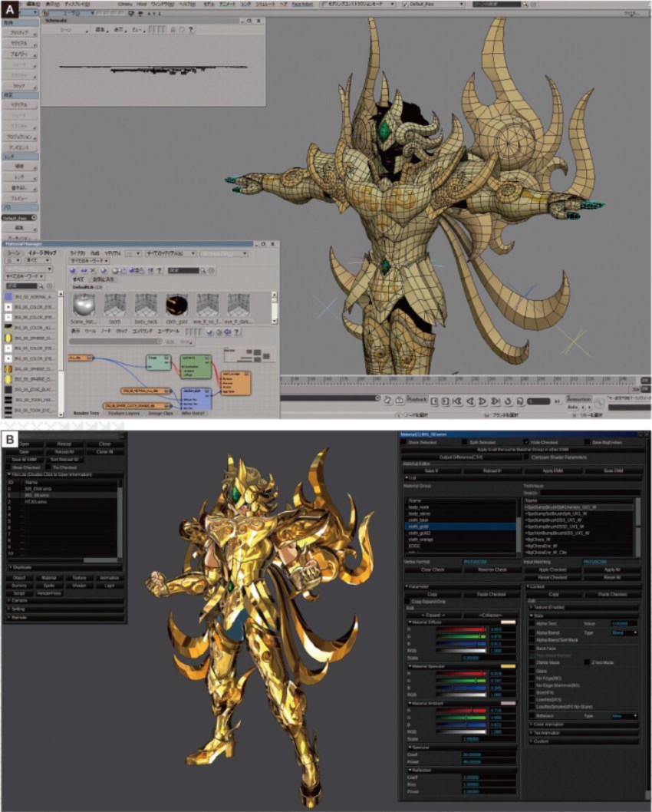
Task: Select the Scene_Mat... material thumbnail
Action: point(84,305)
